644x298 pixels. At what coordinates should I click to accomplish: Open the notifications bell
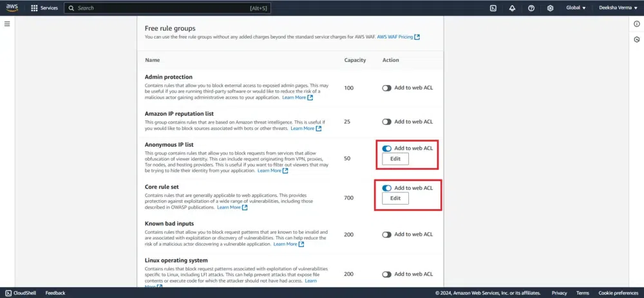click(x=512, y=8)
